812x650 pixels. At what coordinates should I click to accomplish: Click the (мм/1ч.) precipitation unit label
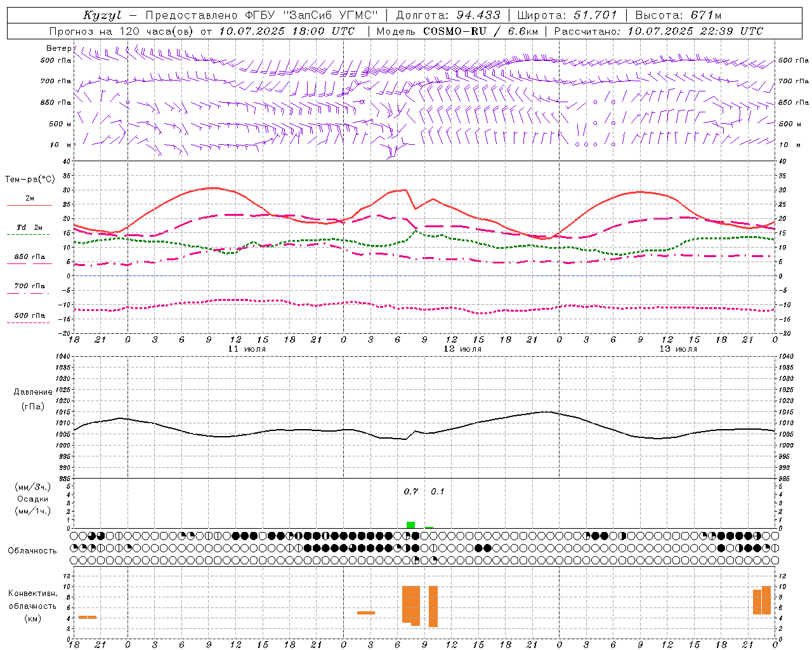pos(33,511)
